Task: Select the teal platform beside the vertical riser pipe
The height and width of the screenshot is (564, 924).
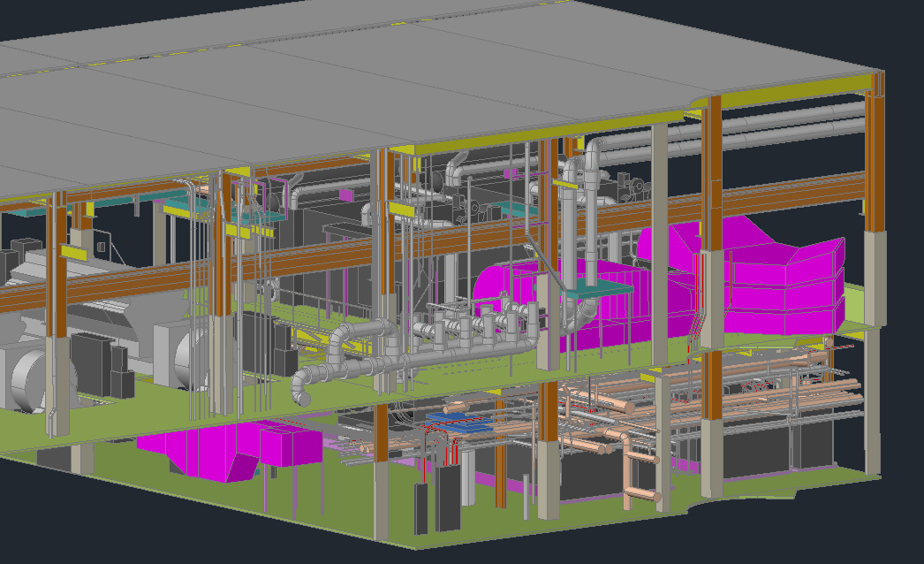Action: 599,288
